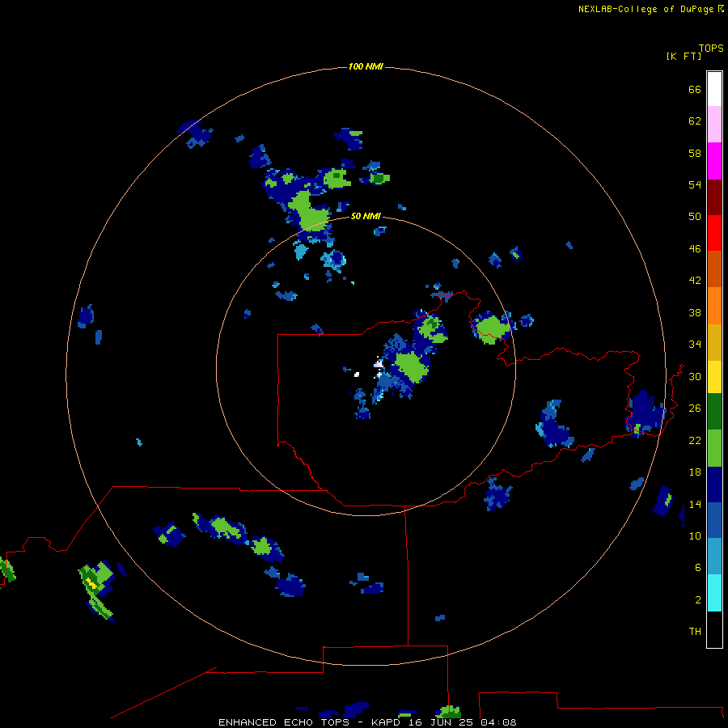Click the 66 legend value

(x=695, y=89)
